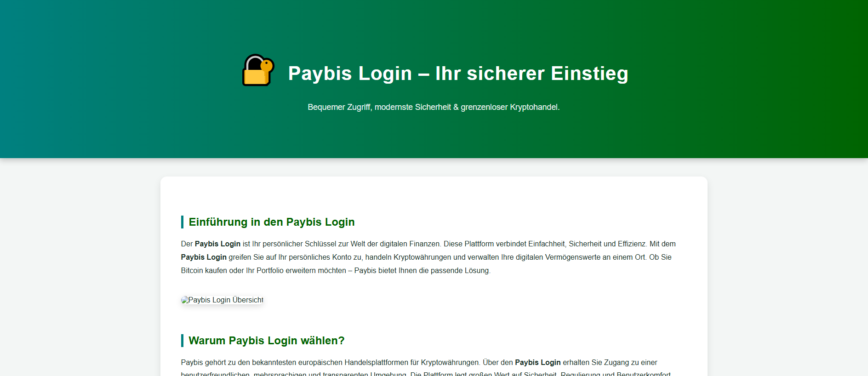This screenshot has width=868, height=376.
Task: Click the paragraph starting 'Paybis gehört zu den'
Action: point(426,368)
